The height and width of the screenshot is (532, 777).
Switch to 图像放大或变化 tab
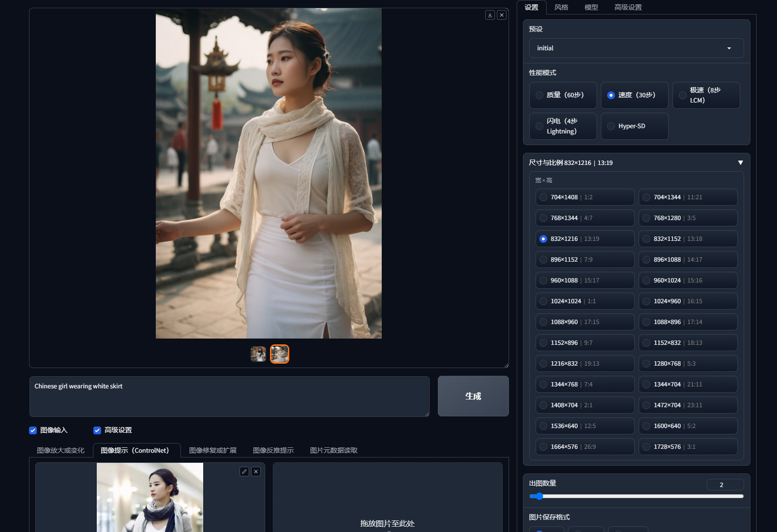tap(60, 450)
